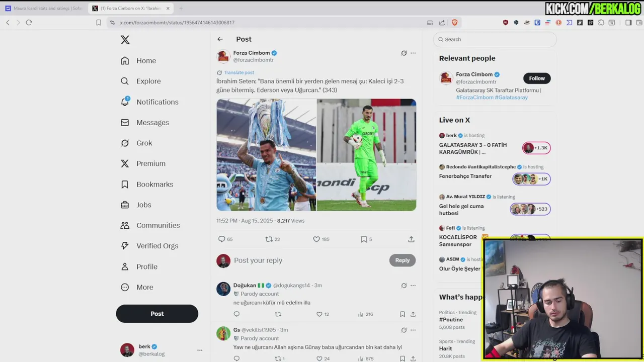The width and height of the screenshot is (644, 362).
Task: Go to Home in sidebar
Action: pos(139,61)
